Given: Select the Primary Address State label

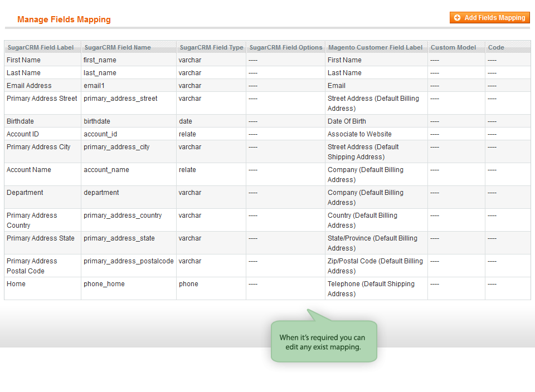Looking at the screenshot, I should coord(41,238).
